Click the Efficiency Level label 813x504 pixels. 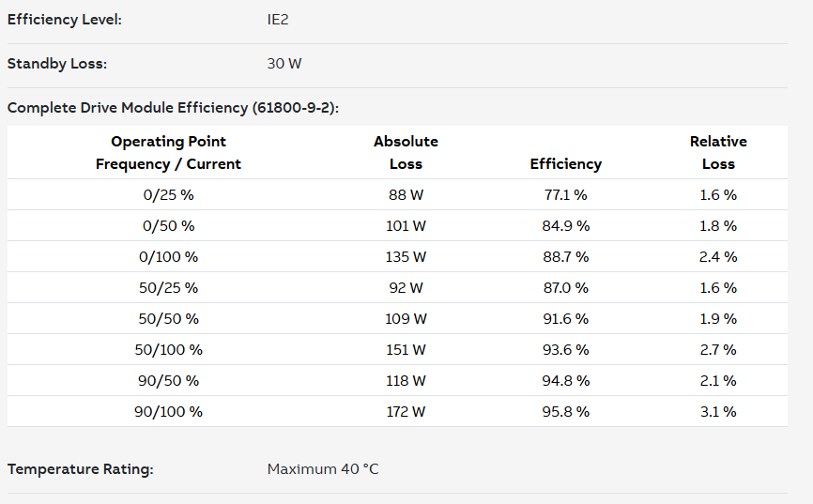click(65, 20)
